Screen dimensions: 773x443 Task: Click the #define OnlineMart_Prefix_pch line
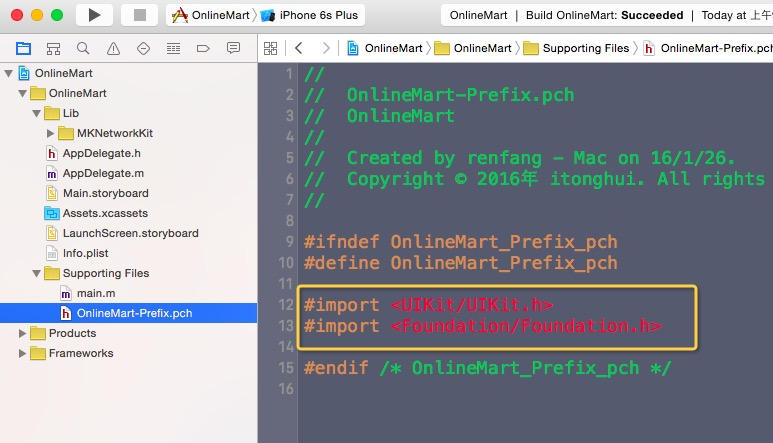click(x=460, y=263)
